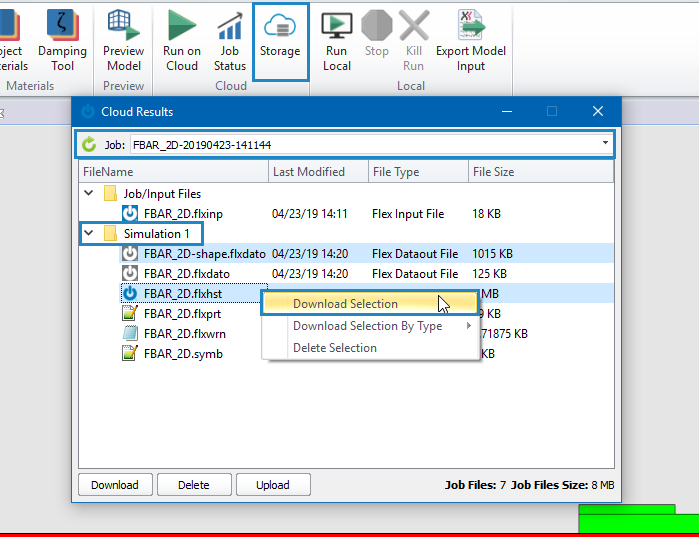Click the 1015 KB file size cell
The height and width of the screenshot is (537, 699).
(x=493, y=254)
